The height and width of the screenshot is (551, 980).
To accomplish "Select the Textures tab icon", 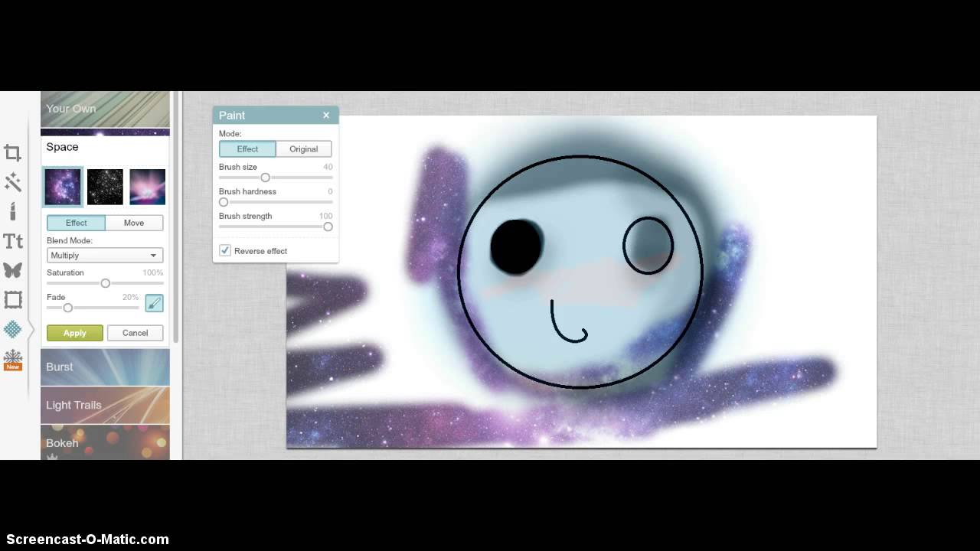I will coord(13,329).
